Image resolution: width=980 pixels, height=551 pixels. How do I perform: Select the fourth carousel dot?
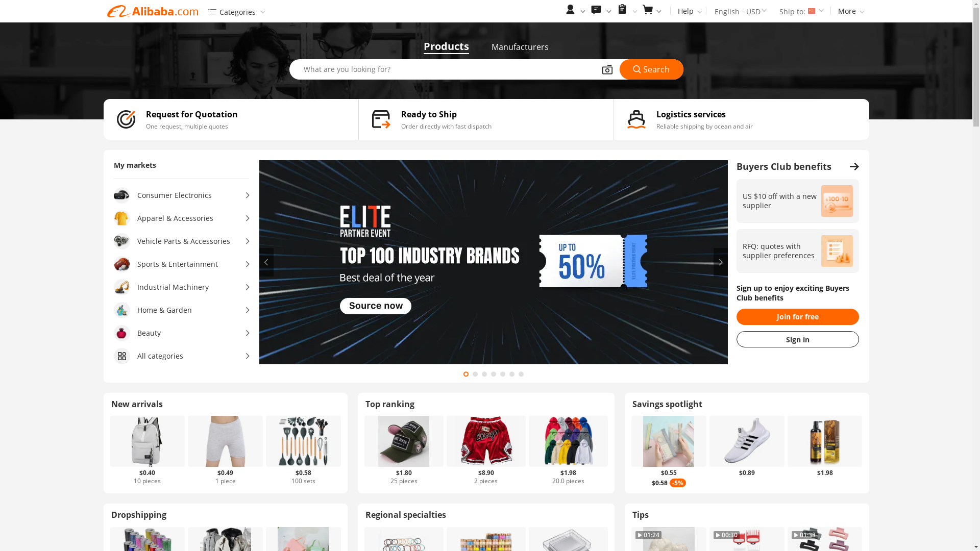coord(494,374)
